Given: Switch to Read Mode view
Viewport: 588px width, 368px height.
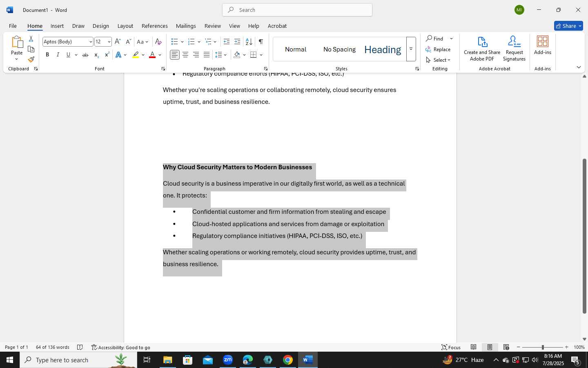Looking at the screenshot, I should click(474, 347).
